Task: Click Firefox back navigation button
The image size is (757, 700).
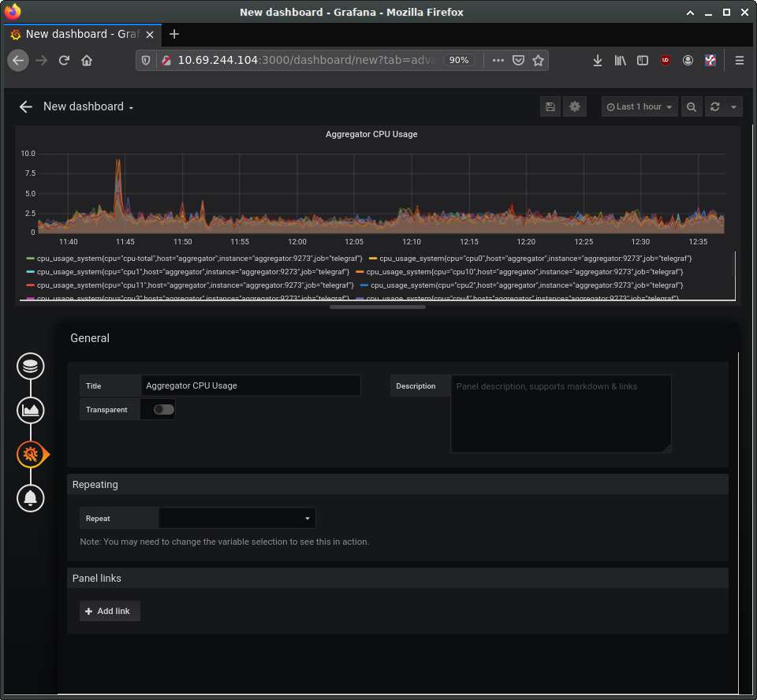Action: coord(18,61)
